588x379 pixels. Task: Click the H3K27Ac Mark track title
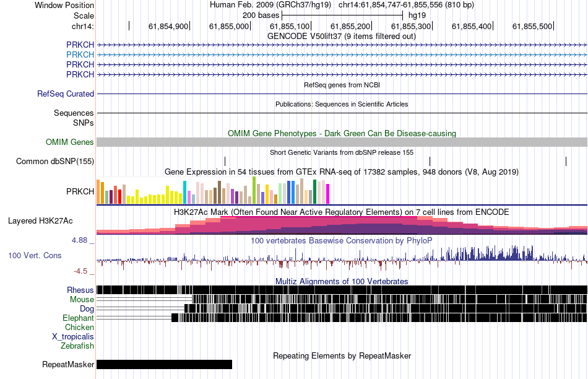click(x=342, y=212)
